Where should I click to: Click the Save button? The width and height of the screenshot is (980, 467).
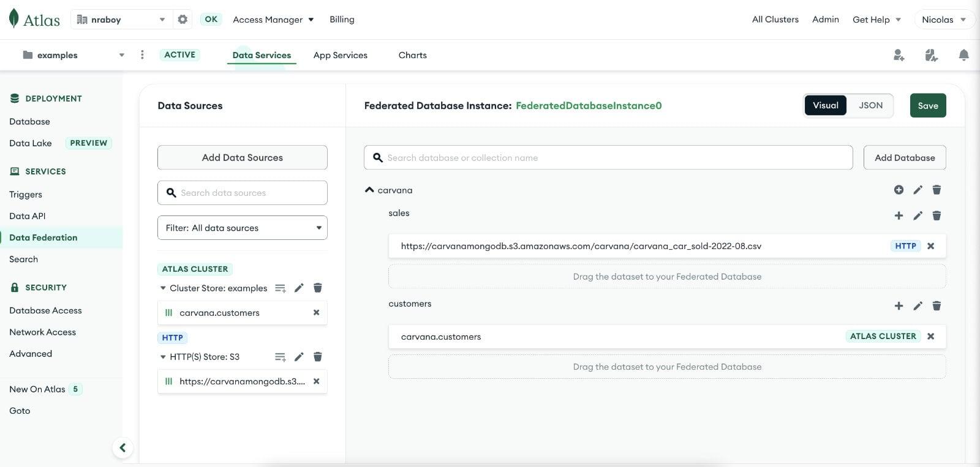tap(928, 105)
